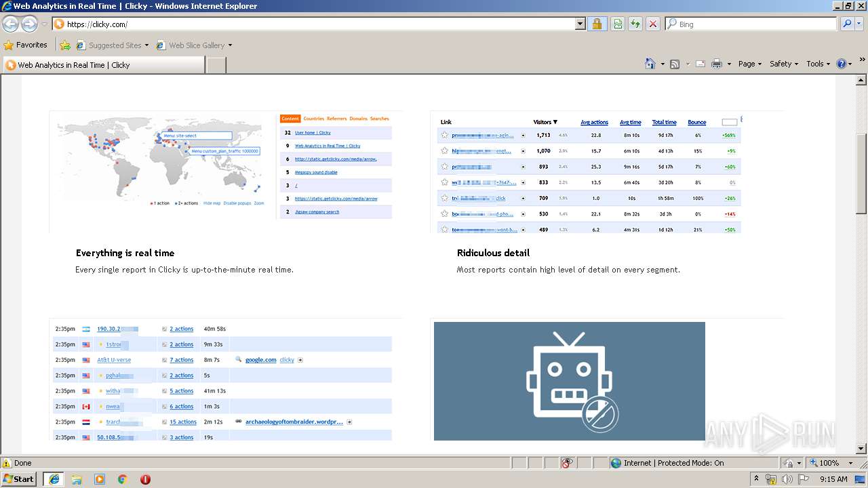868x488 pixels.
Task: Click the Read Mail icon
Action: 700,64
